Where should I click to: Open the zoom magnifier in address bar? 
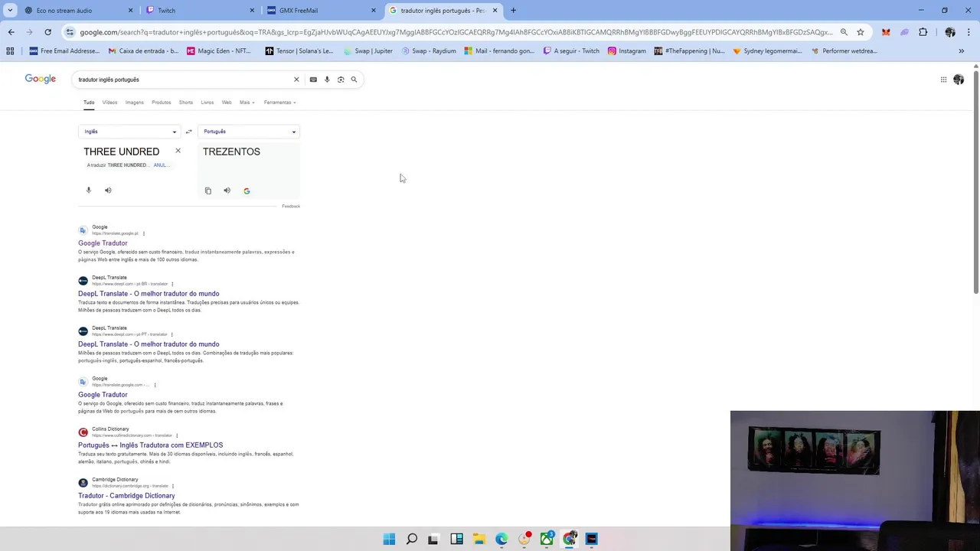(x=844, y=32)
